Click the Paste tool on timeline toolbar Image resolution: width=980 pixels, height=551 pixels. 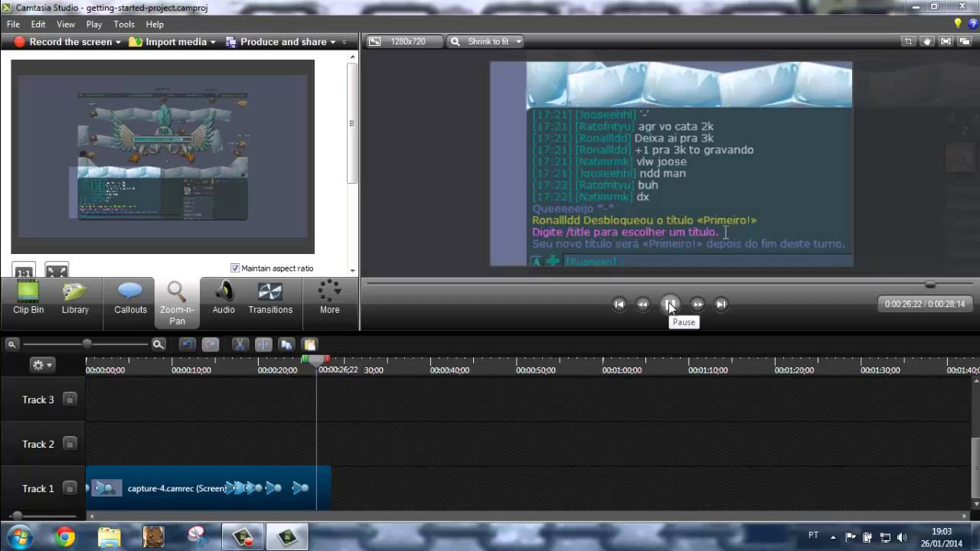click(x=309, y=344)
